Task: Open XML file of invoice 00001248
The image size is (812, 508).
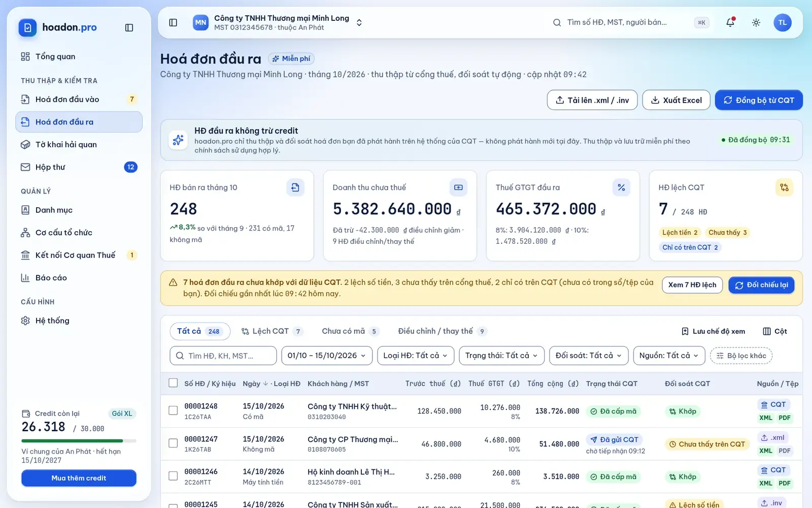Action: click(x=766, y=418)
